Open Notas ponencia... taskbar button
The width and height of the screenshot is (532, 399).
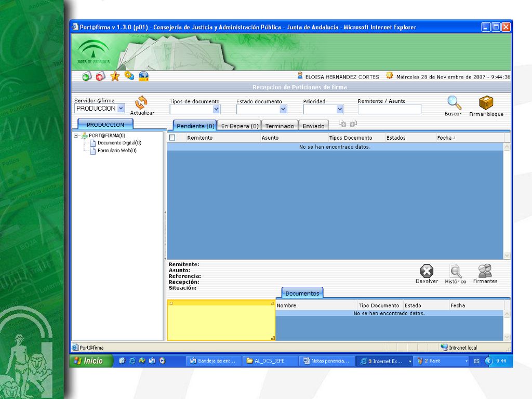[327, 361]
